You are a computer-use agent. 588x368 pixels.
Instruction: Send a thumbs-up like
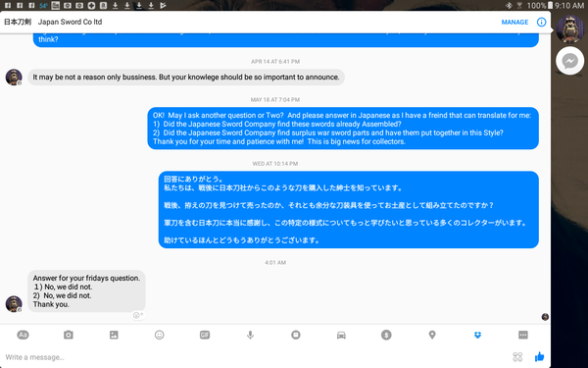[x=539, y=356]
